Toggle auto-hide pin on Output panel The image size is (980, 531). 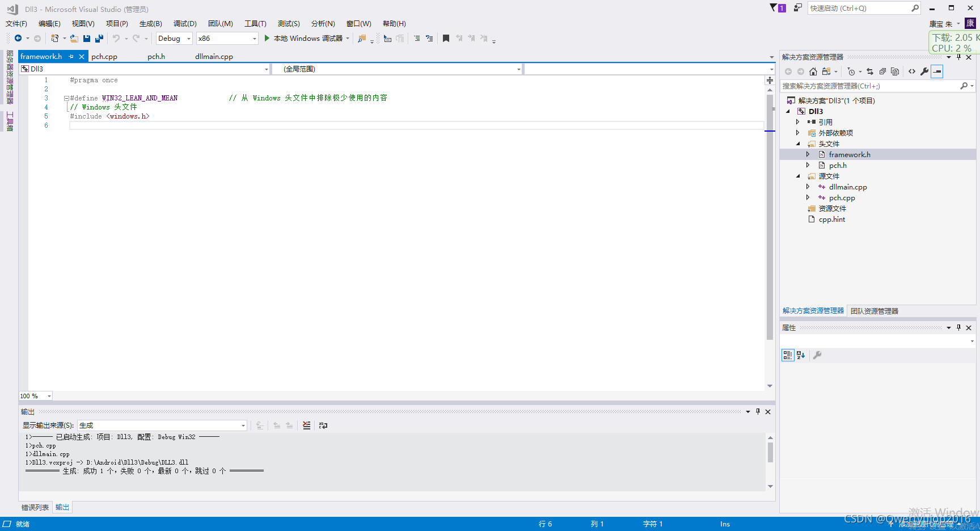tap(758, 411)
